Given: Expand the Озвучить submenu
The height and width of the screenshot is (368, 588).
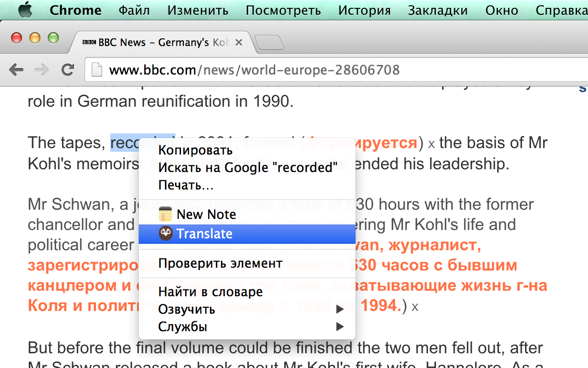Looking at the screenshot, I should 247,309.
